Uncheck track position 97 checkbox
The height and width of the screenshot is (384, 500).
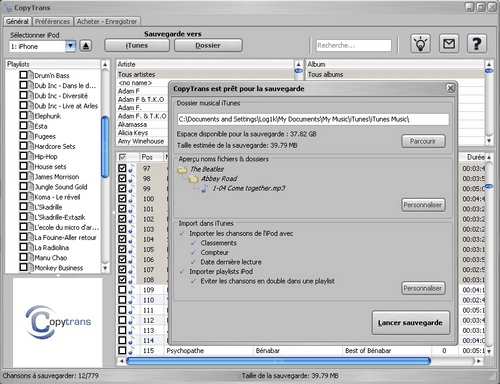pos(122,168)
